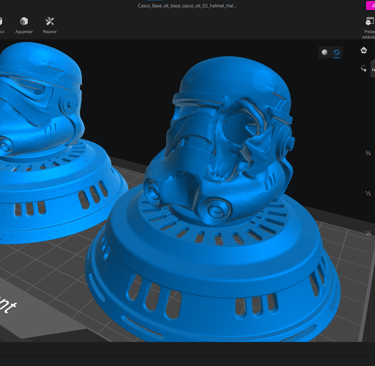Reset camera with the home view icon

pos(364,50)
